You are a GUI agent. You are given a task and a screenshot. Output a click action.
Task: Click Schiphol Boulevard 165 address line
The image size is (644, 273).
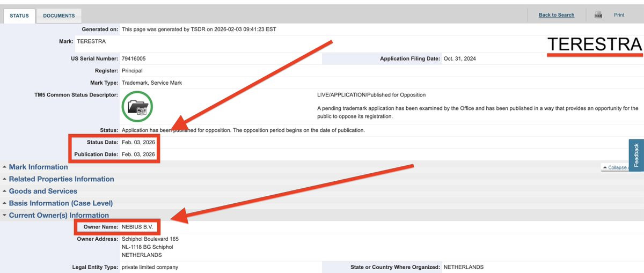[150, 239]
